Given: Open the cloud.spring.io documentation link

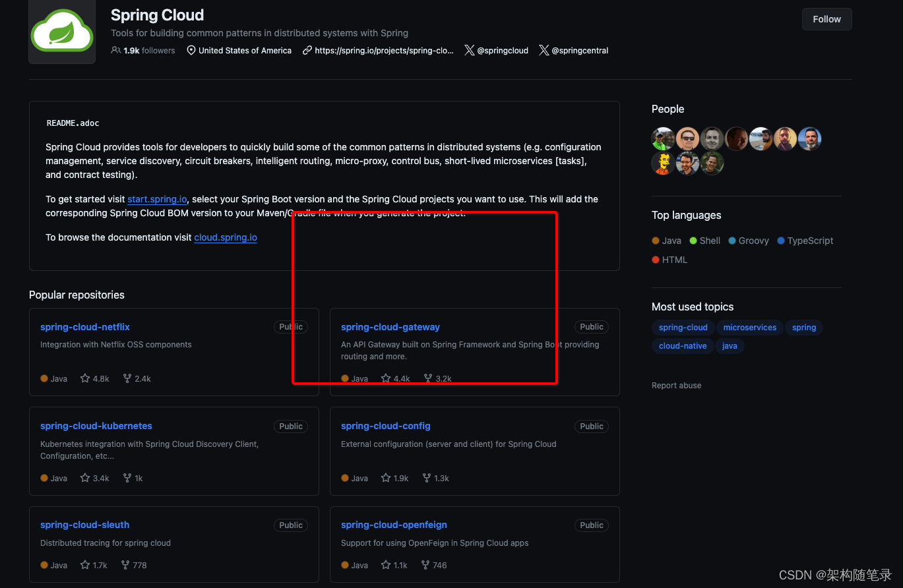Looking at the screenshot, I should [x=225, y=237].
